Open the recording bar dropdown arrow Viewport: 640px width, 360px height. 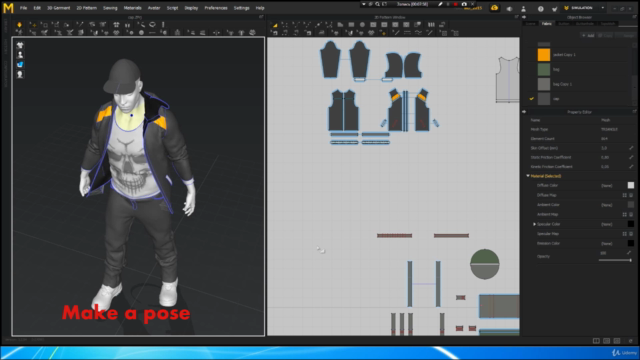363,4
